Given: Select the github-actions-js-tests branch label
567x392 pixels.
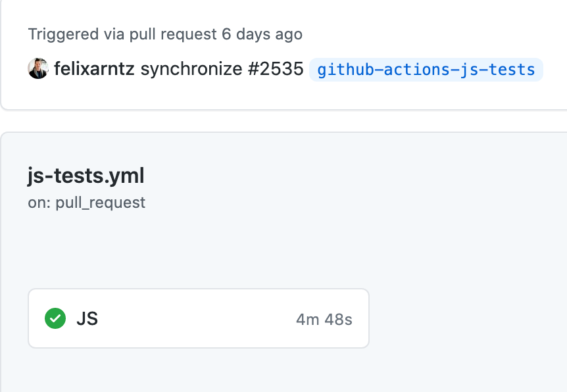Looking at the screenshot, I should 428,68.
